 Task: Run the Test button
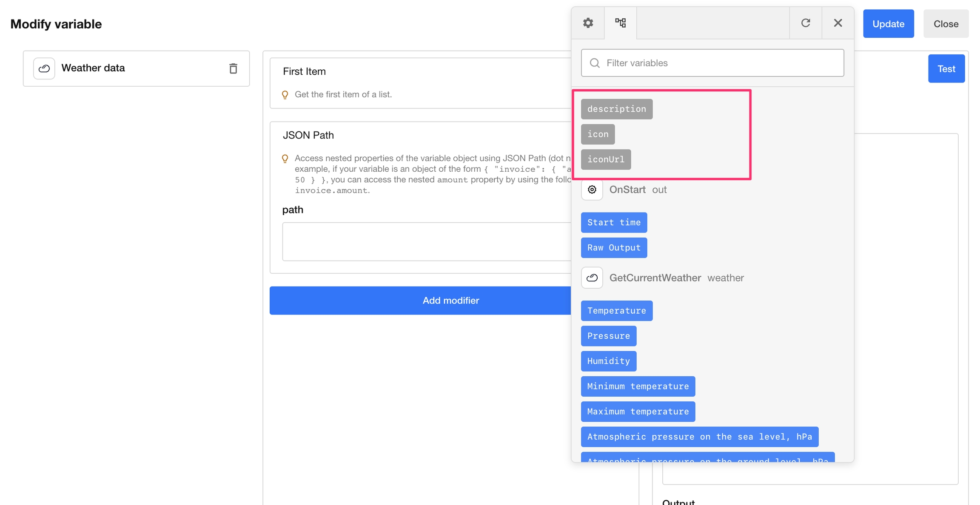pos(946,69)
